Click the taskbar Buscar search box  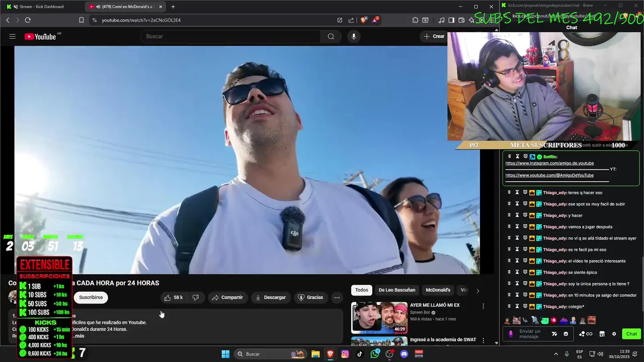pyautogui.click(x=271, y=354)
